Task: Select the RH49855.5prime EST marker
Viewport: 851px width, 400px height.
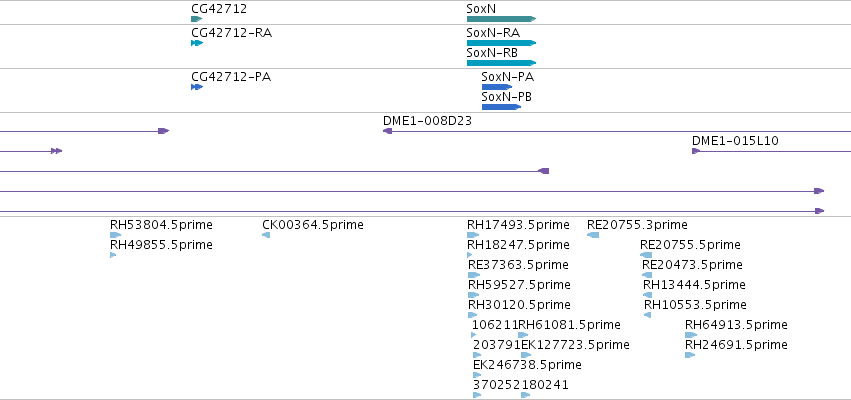Action: [113, 255]
